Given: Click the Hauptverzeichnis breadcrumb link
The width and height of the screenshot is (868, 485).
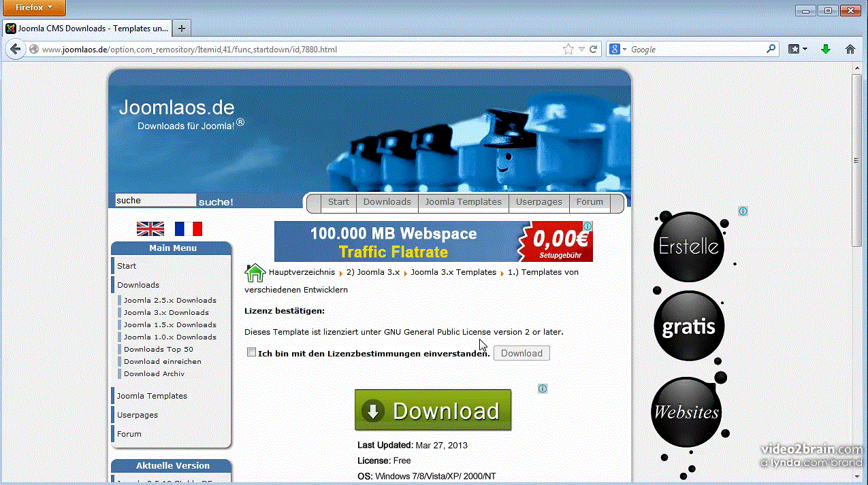Looking at the screenshot, I should tap(302, 272).
